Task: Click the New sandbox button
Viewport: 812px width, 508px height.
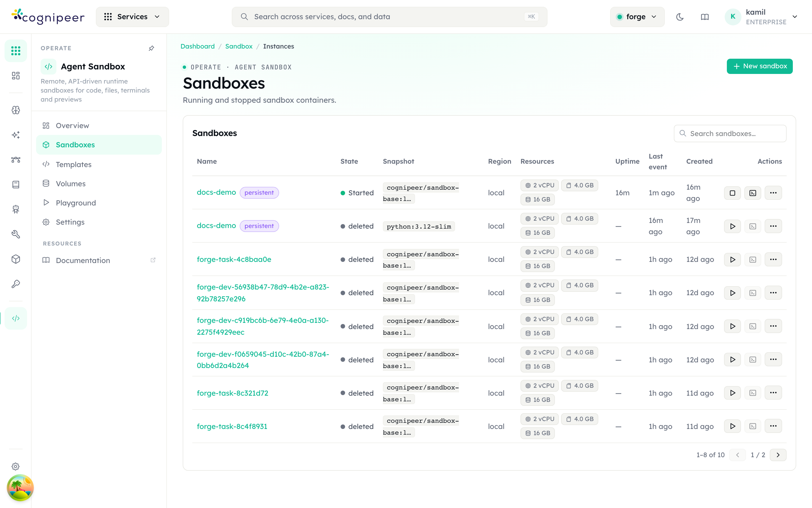Action: tap(760, 66)
